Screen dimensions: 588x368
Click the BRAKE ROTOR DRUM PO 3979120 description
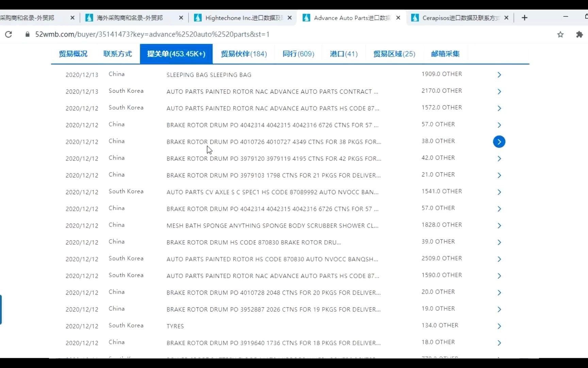(x=274, y=158)
